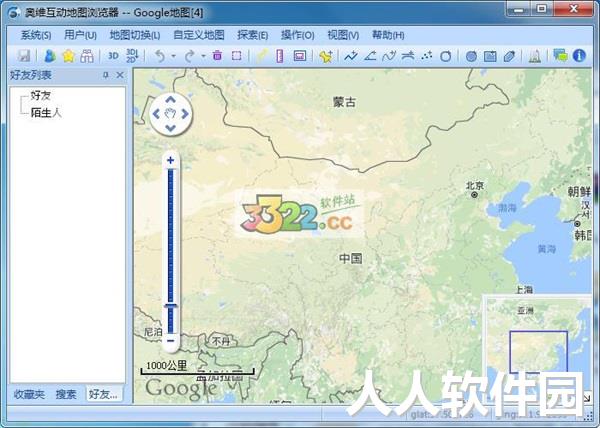Switch to 3D view button
The width and height of the screenshot is (600, 428).
112,56
